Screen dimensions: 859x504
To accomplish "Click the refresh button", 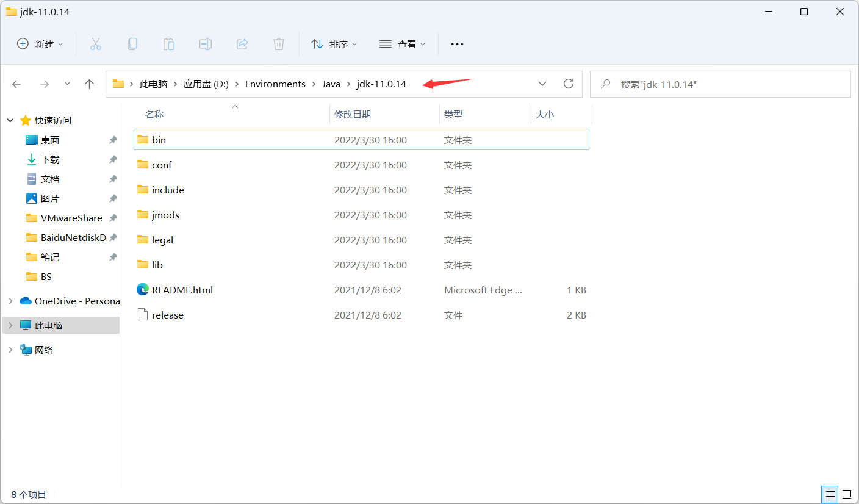I will point(569,84).
